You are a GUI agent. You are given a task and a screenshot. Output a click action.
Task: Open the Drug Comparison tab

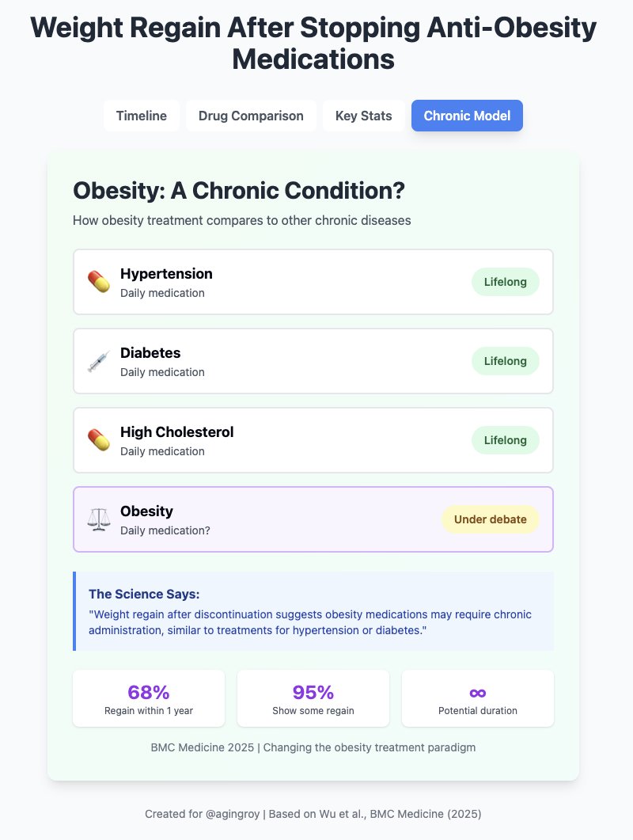click(x=251, y=116)
